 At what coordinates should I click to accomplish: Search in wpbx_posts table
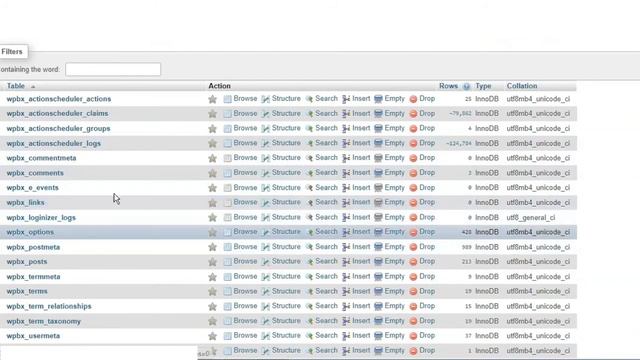coord(326,261)
